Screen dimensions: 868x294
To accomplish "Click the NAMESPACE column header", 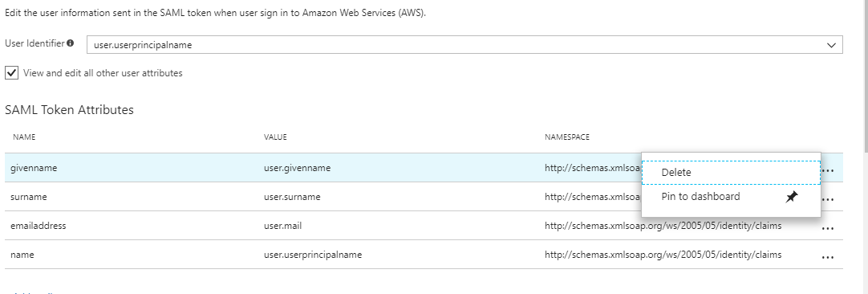I will 567,137.
